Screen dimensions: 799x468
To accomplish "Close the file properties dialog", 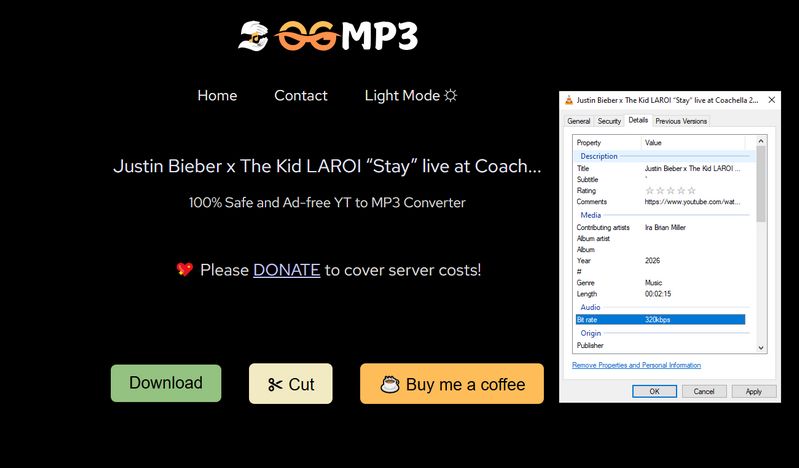I will (x=771, y=100).
